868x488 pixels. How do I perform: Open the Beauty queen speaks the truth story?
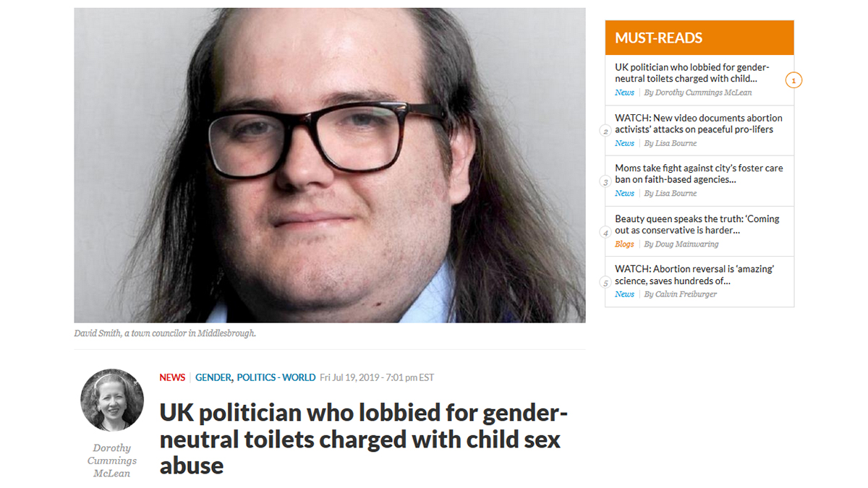pos(697,224)
